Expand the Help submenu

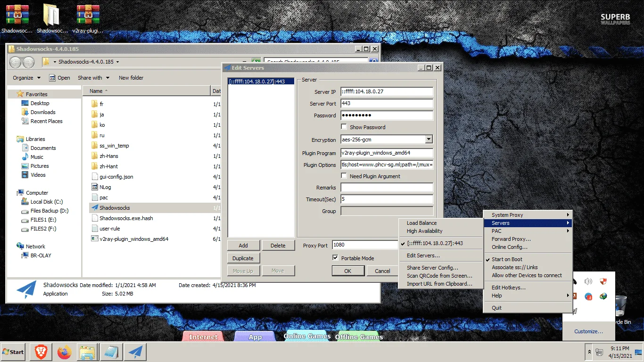click(528, 296)
